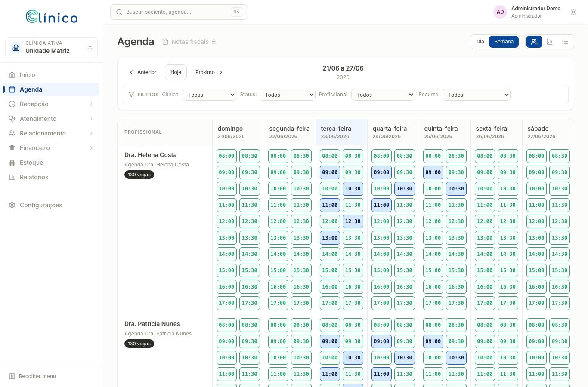The width and height of the screenshot is (588, 387).
Task: Go to Início in sidebar
Action: click(x=51, y=75)
